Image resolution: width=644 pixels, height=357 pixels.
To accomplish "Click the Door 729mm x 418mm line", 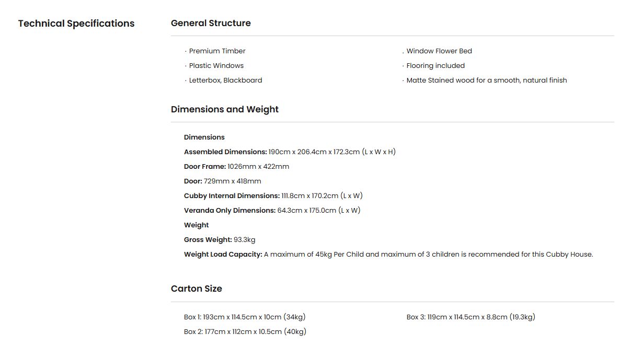I will coord(223,181).
